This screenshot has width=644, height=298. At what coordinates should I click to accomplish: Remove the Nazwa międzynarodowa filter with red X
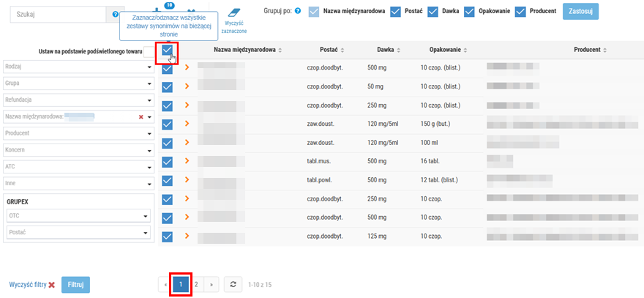[x=141, y=116]
